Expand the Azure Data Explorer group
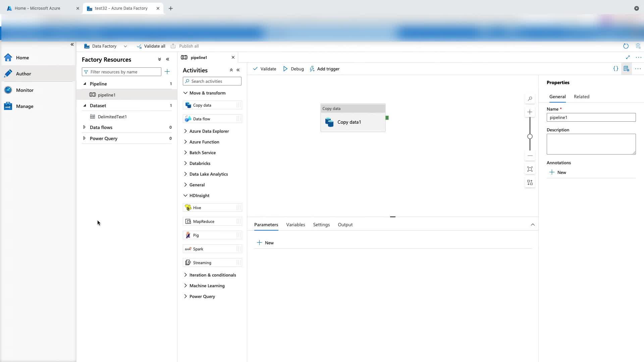This screenshot has width=644, height=362. tap(185, 131)
